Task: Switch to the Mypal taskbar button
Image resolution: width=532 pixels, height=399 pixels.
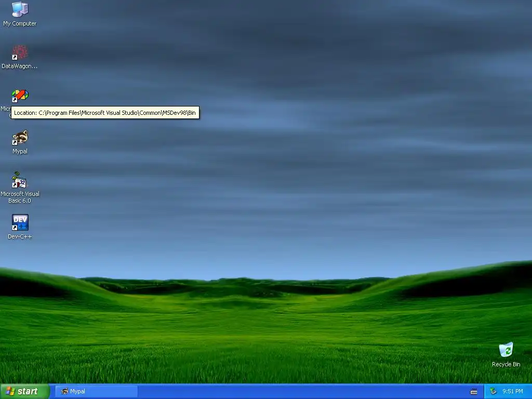Action: (x=96, y=391)
